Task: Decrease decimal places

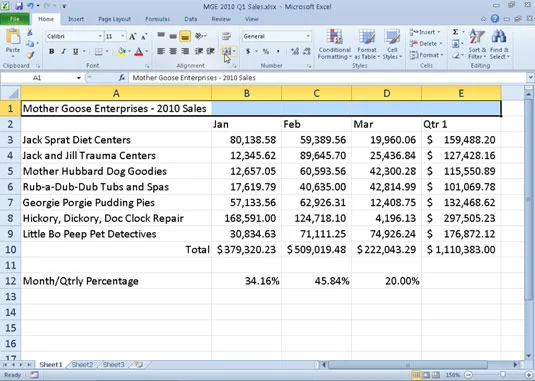Action: (x=306, y=52)
